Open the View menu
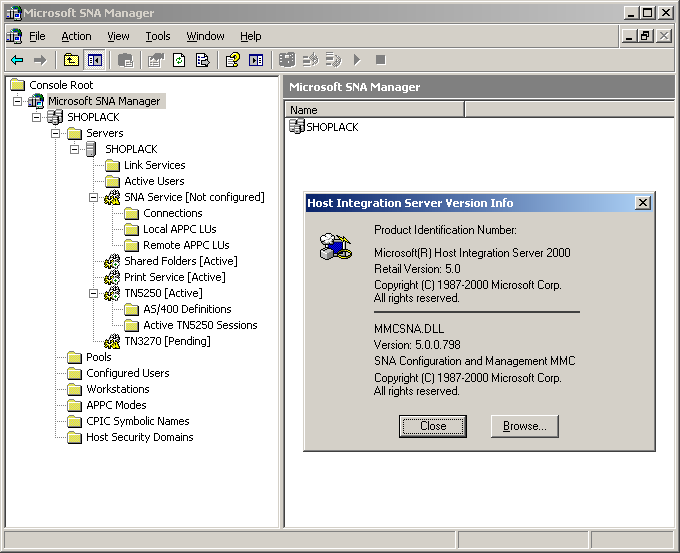This screenshot has width=680, height=553. point(118,36)
